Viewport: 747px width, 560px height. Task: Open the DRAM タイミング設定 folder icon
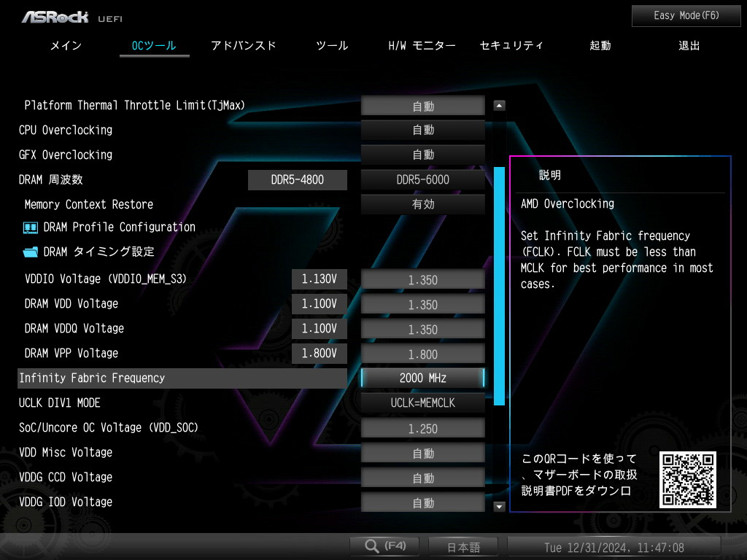(31, 252)
